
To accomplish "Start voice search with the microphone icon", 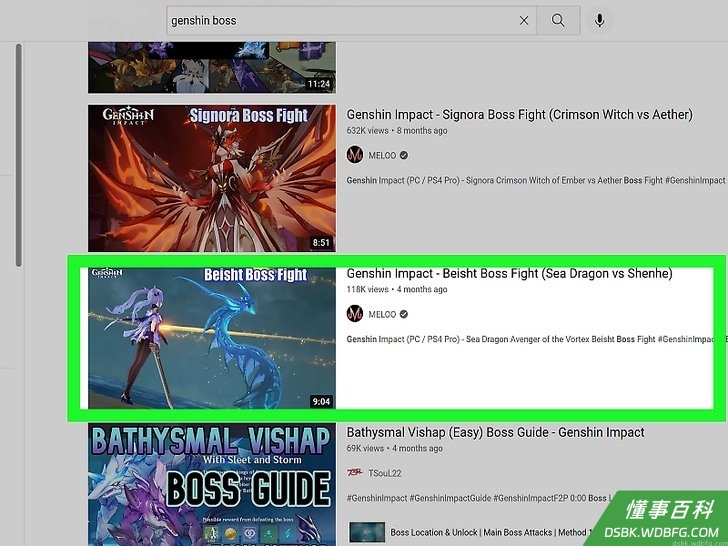I will pyautogui.click(x=599, y=20).
